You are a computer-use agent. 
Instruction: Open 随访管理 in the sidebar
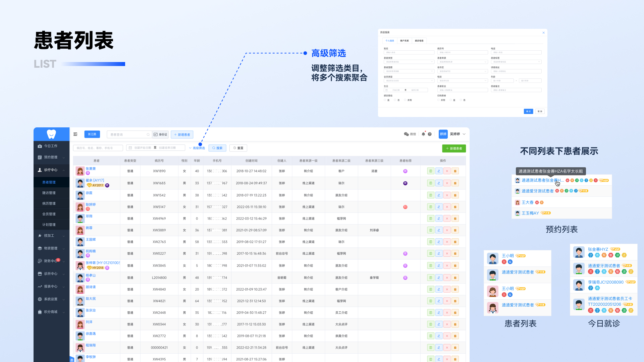coord(49,193)
